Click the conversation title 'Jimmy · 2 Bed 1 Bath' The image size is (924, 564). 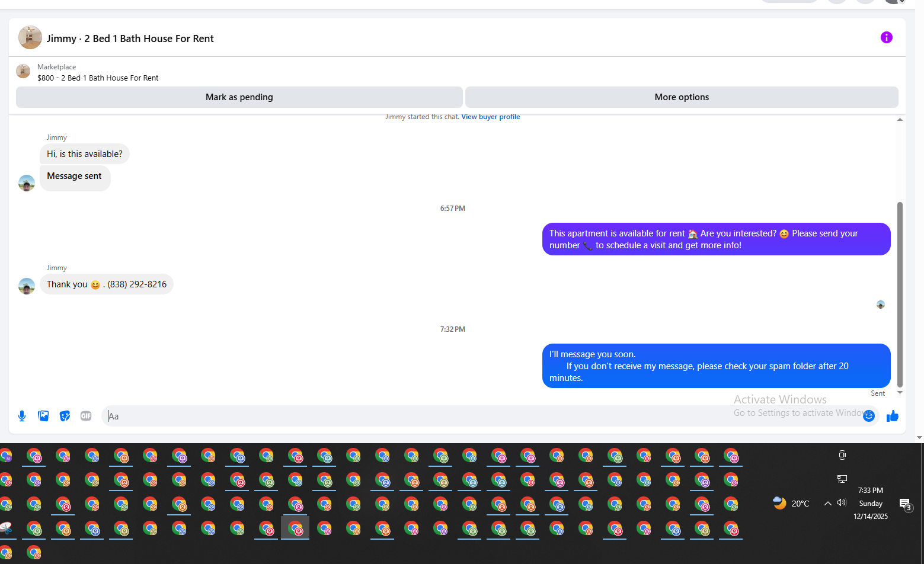pos(130,39)
